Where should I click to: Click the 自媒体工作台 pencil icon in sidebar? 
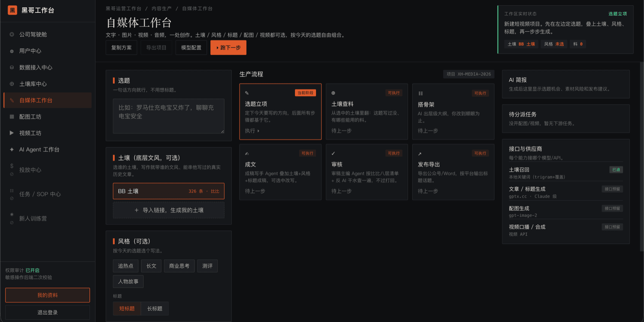click(x=12, y=100)
